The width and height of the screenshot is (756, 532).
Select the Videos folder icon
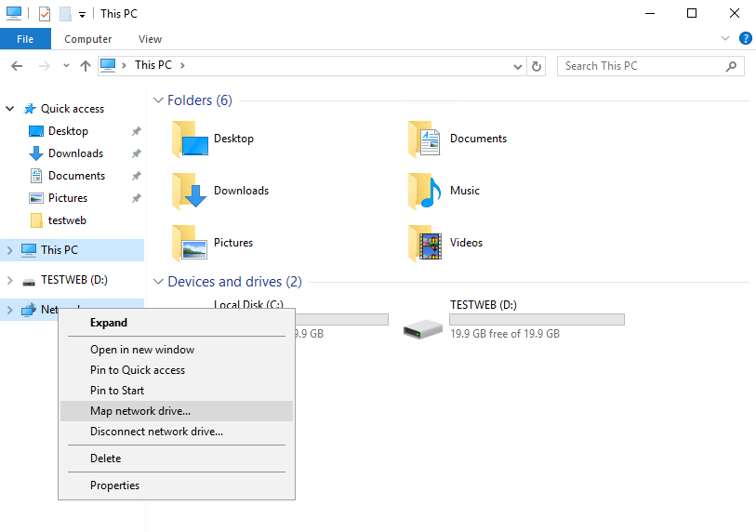[425, 243]
